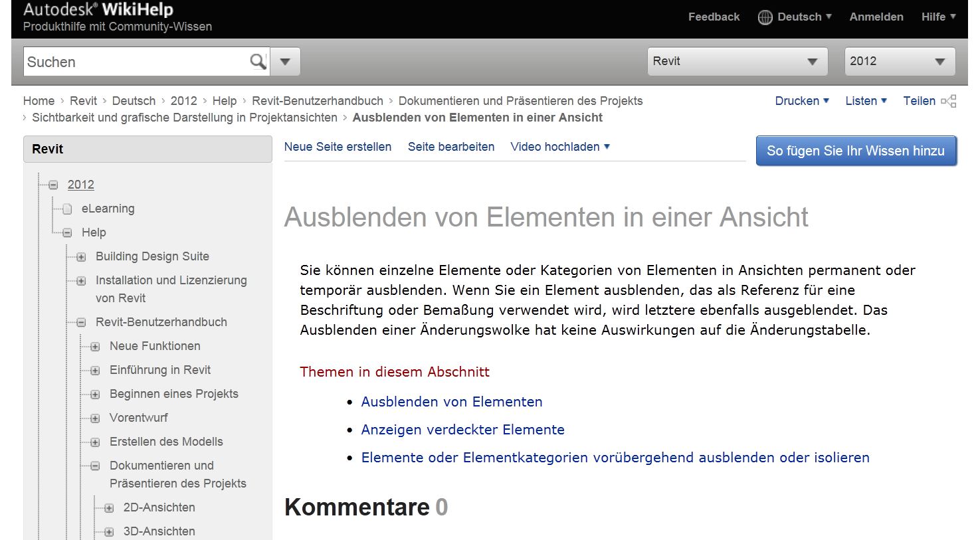Collapse the 2012 tree node
The image size is (980, 540).
tap(53, 185)
